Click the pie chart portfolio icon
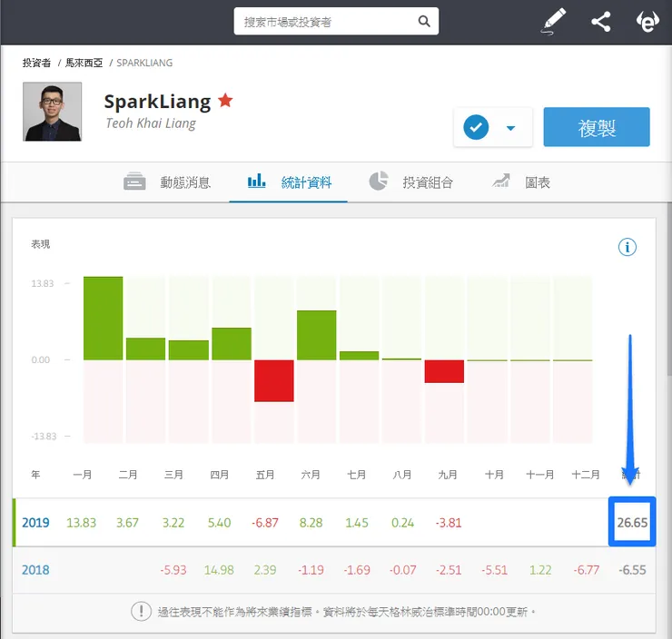 (379, 181)
